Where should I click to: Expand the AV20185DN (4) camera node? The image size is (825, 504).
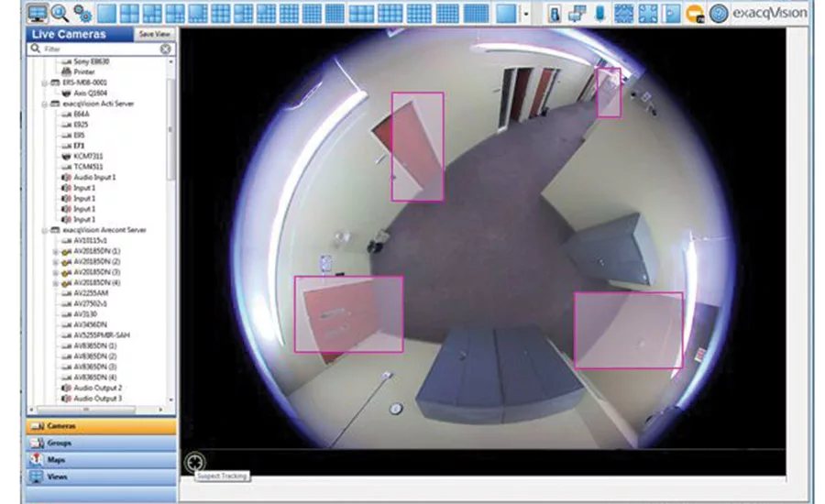(x=56, y=283)
